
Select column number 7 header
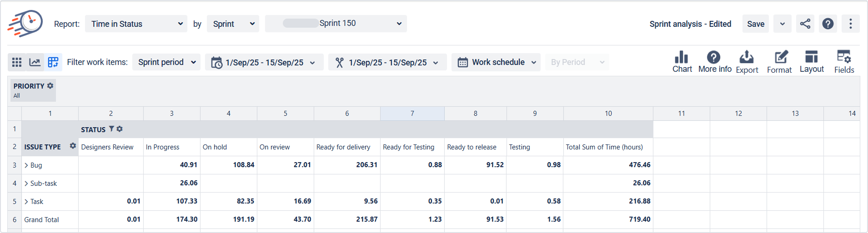pyautogui.click(x=412, y=114)
